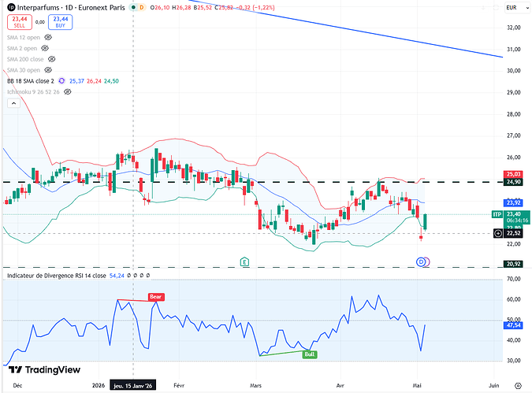Show the SMA 12 open indicator
Image resolution: width=532 pixels, height=393 pixels.
48,37
